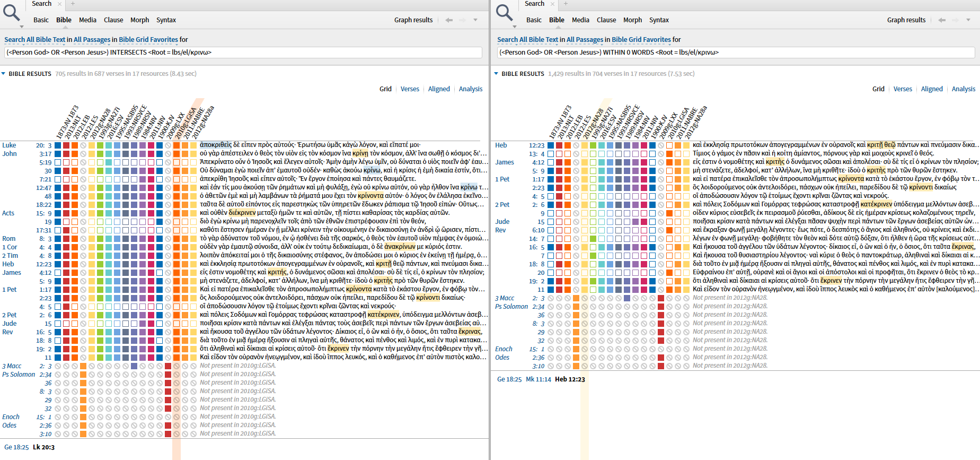Add a new tab with plus in left panel
The height and width of the screenshot is (460, 980).
click(x=73, y=4)
